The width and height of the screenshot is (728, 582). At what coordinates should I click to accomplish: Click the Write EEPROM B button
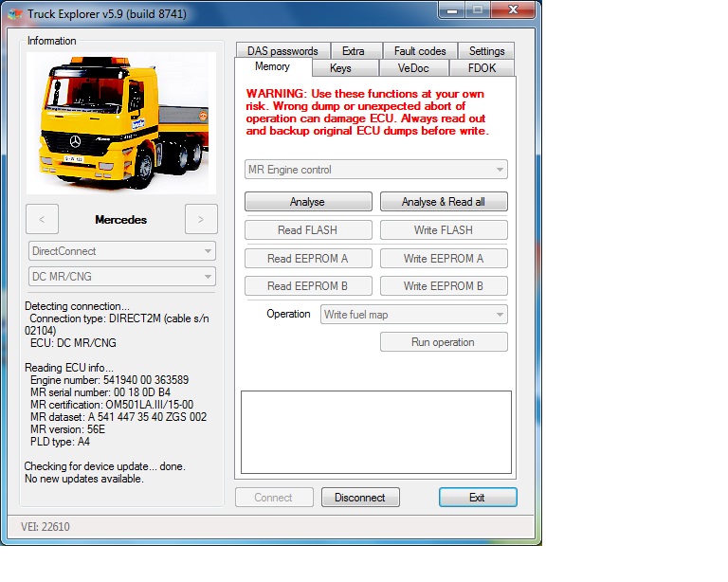click(x=444, y=286)
